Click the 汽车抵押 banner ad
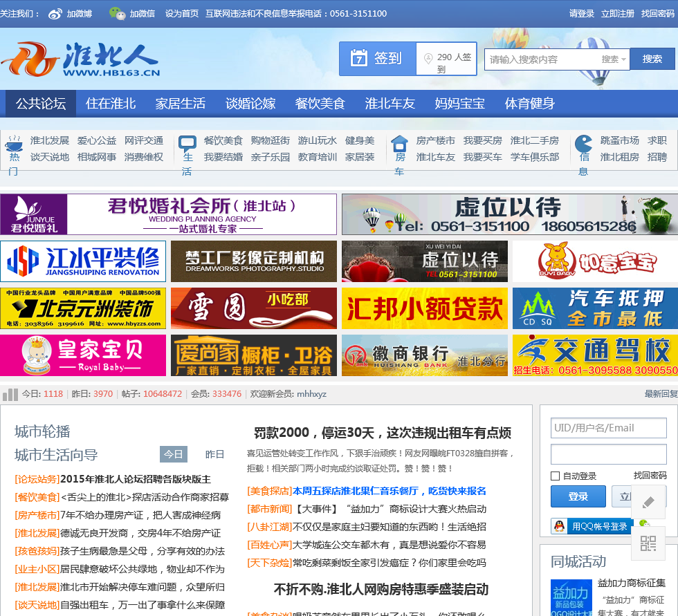 (595, 308)
